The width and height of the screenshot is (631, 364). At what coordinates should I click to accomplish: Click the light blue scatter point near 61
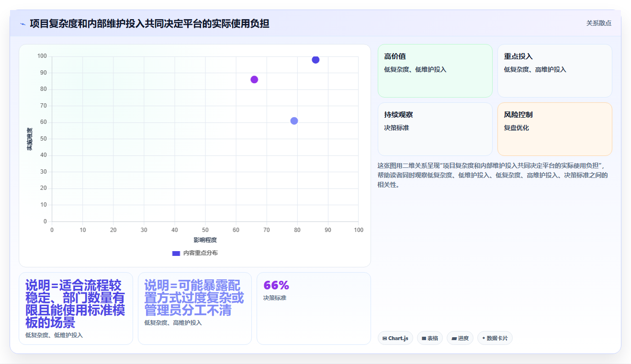[294, 121]
